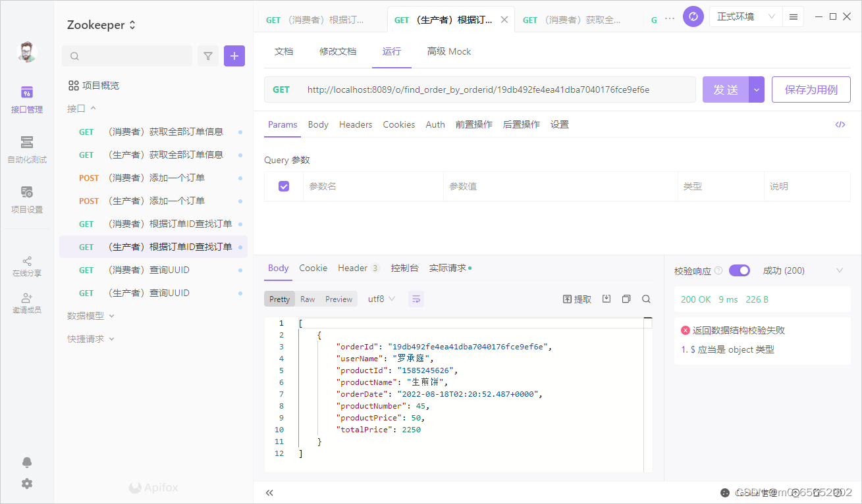Search within the response body

pos(646,299)
